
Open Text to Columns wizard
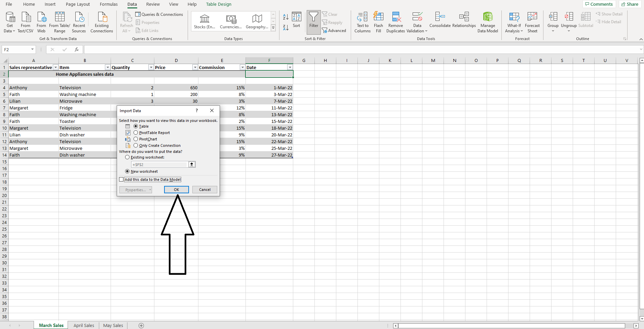click(x=362, y=22)
